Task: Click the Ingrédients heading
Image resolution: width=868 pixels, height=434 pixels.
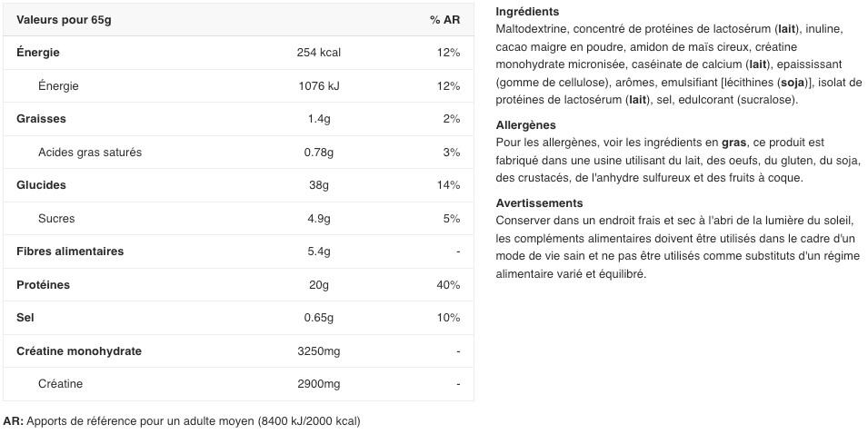Action: coord(527,12)
